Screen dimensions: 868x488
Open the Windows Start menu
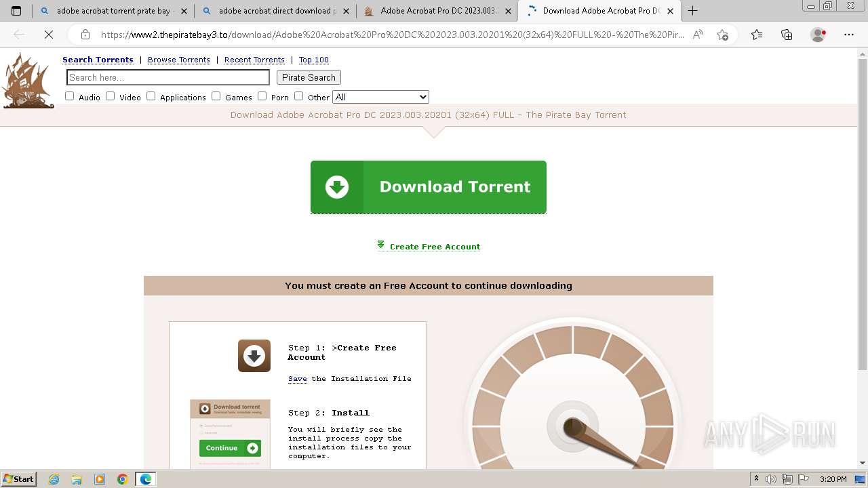[19, 479]
